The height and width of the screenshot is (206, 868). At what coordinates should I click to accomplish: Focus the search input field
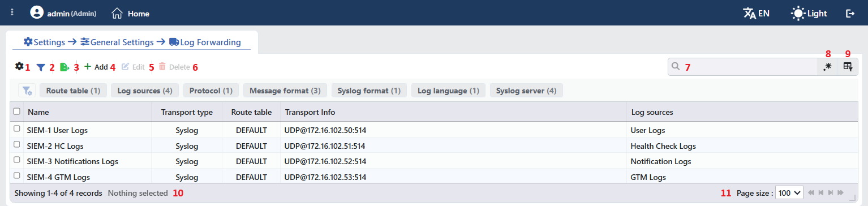742,66
